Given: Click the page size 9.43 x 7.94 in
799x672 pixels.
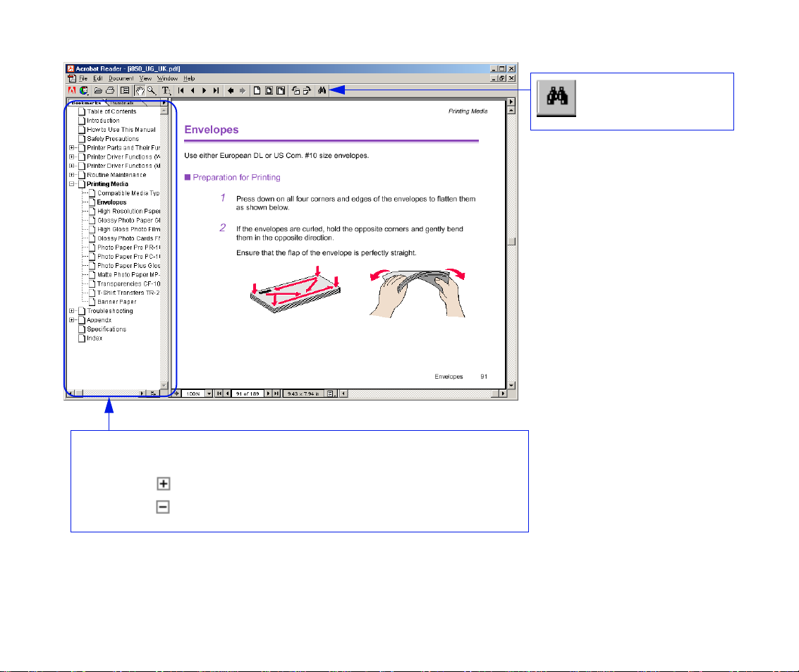Looking at the screenshot, I should point(303,394).
